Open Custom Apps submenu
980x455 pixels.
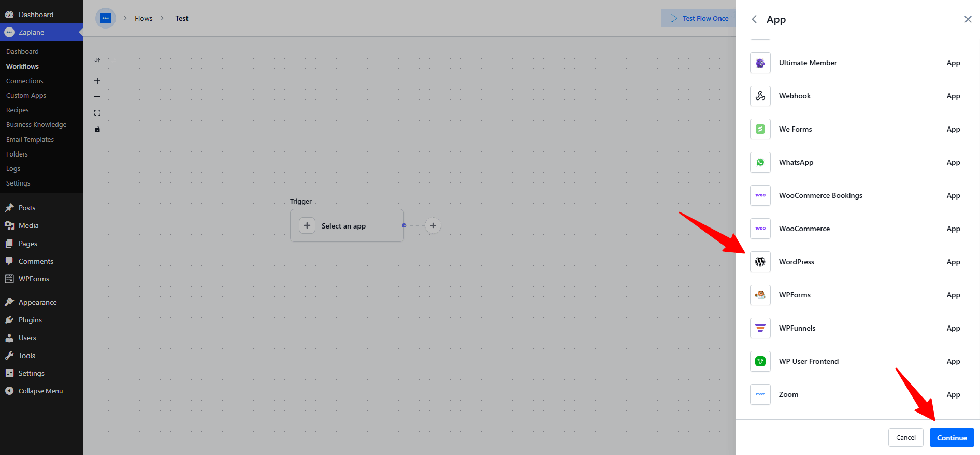26,95
